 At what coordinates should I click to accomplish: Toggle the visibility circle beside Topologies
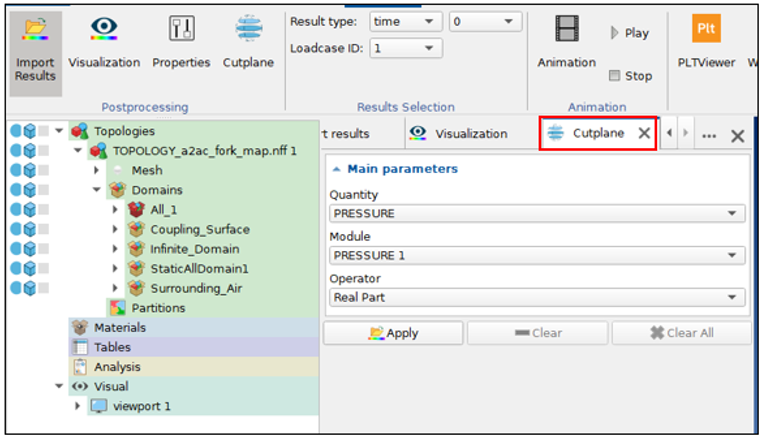coord(16,131)
